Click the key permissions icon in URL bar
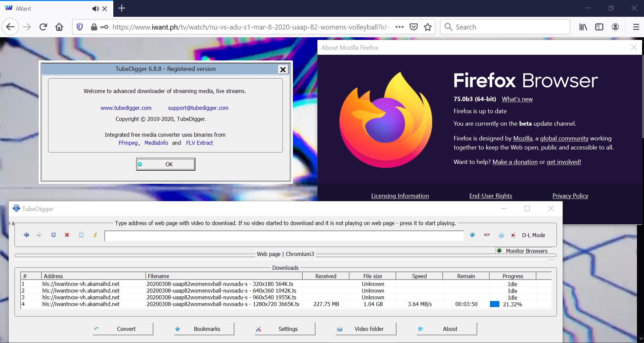 coord(104,27)
